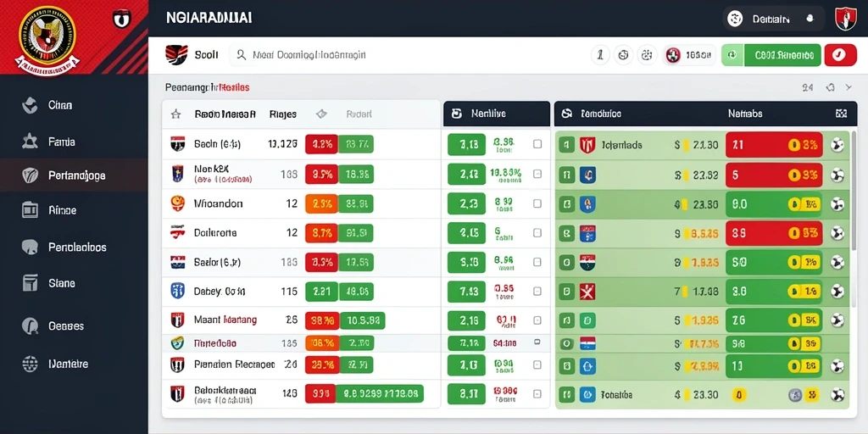The image size is (868, 434).
Task: Click the blue crest beside Tobatrba
Action: pos(587,395)
